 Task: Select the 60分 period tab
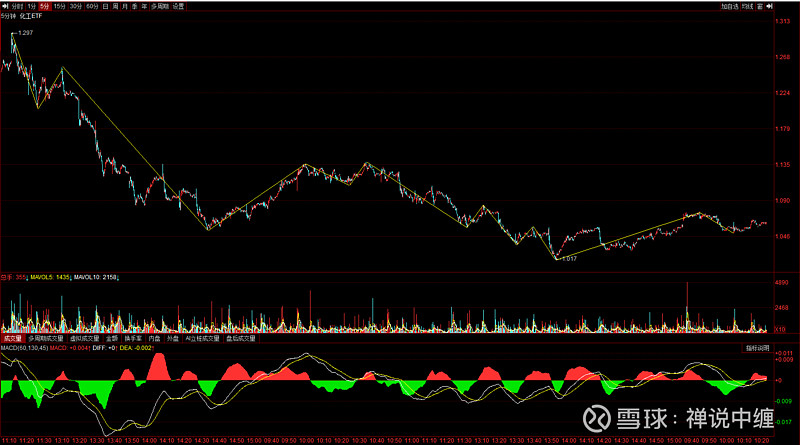pos(92,6)
